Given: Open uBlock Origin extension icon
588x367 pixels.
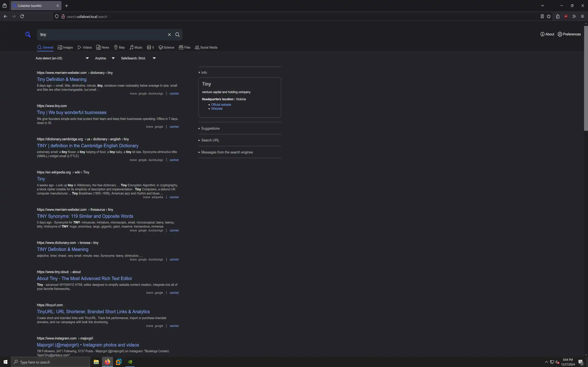Looking at the screenshot, I should 566,17.
